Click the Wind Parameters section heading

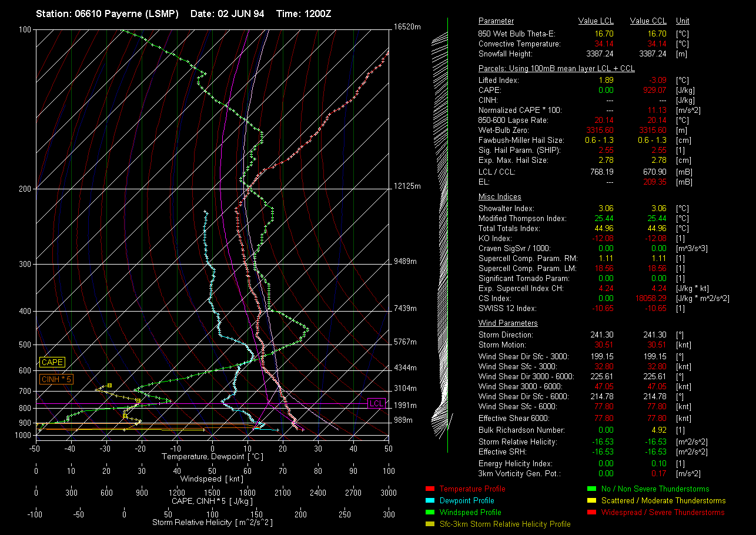tap(508, 323)
